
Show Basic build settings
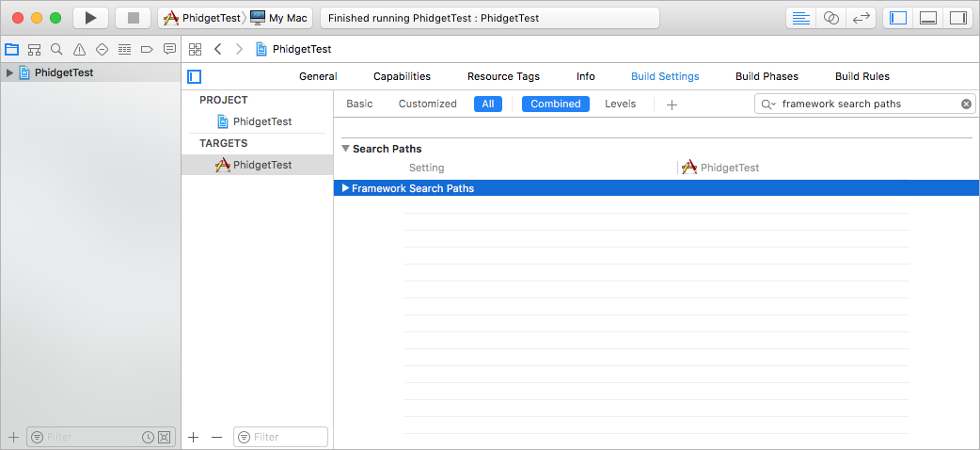(x=359, y=104)
